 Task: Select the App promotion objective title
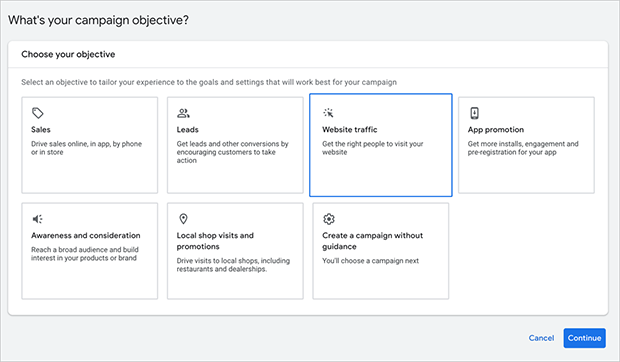tap(496, 130)
